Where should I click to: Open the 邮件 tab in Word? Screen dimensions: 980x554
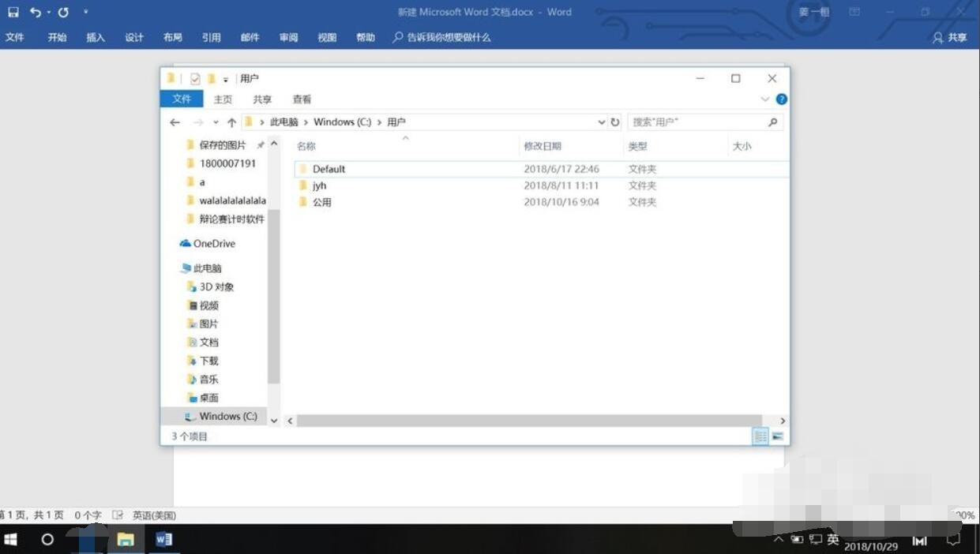point(250,37)
